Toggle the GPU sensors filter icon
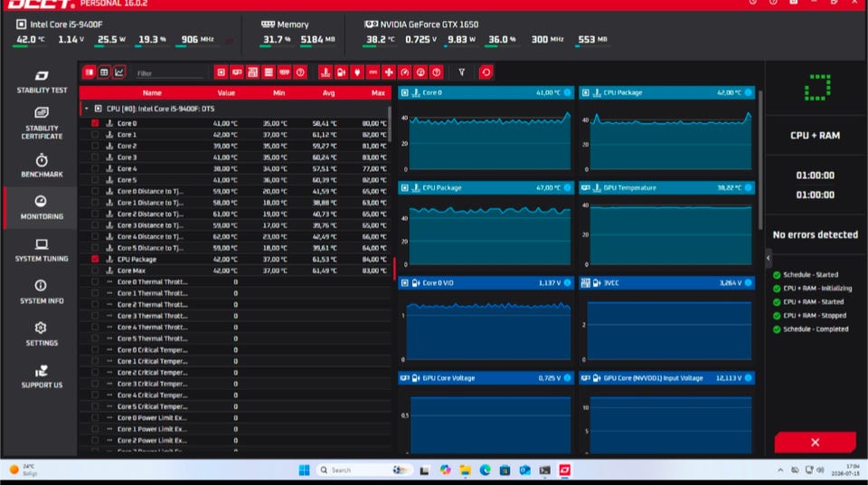This screenshot has height=485, width=868. point(237,72)
